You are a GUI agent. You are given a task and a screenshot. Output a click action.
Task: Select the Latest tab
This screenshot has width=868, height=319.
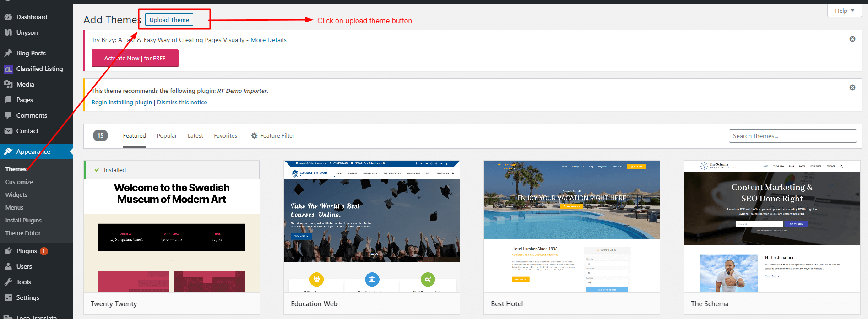tap(195, 135)
